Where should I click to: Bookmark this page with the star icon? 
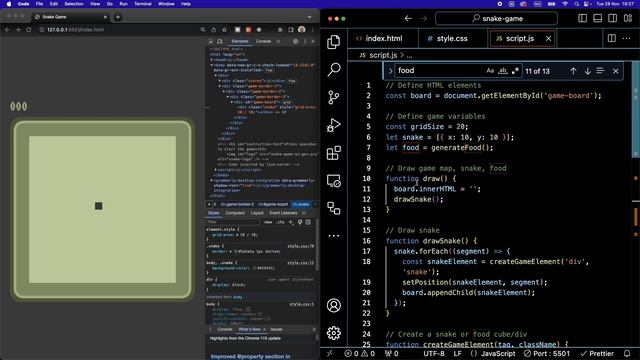click(x=224, y=30)
